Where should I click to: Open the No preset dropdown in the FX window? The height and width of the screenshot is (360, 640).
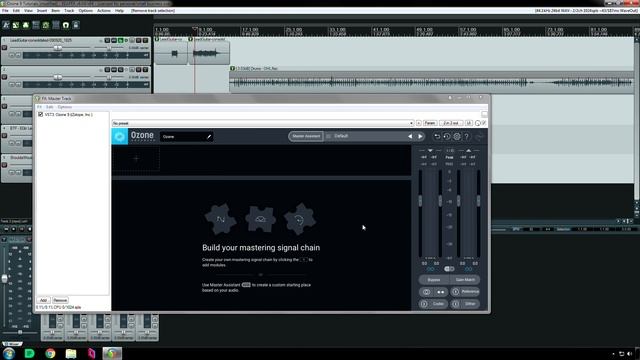(263, 123)
